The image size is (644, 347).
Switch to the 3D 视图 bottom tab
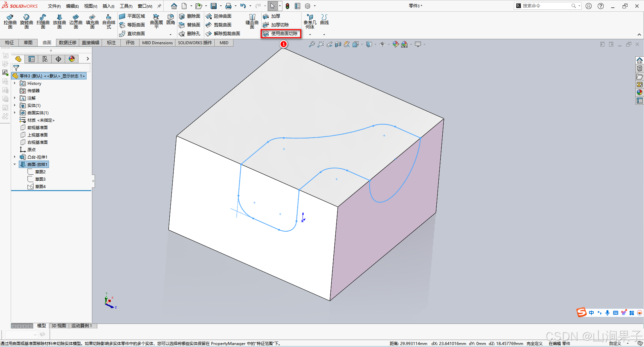click(59, 326)
